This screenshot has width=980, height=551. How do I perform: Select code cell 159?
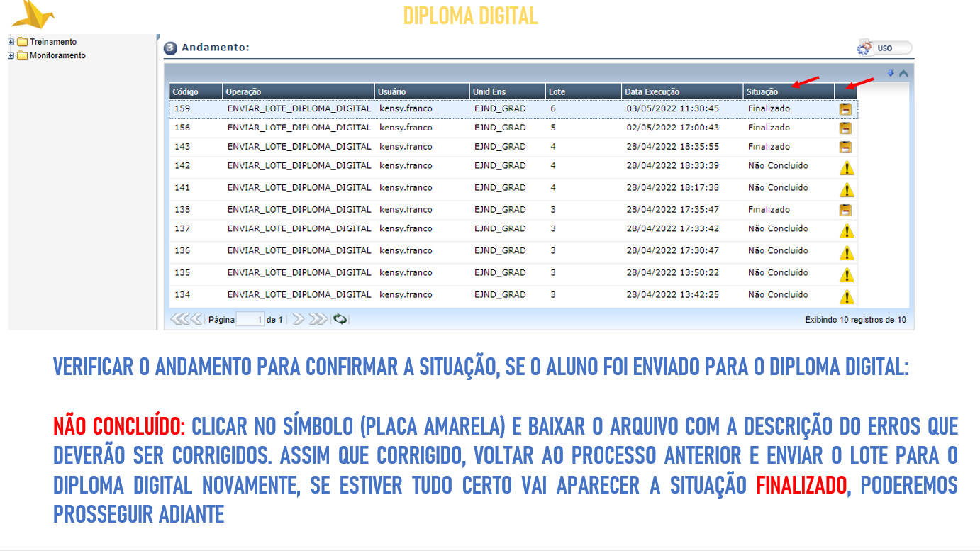click(182, 108)
